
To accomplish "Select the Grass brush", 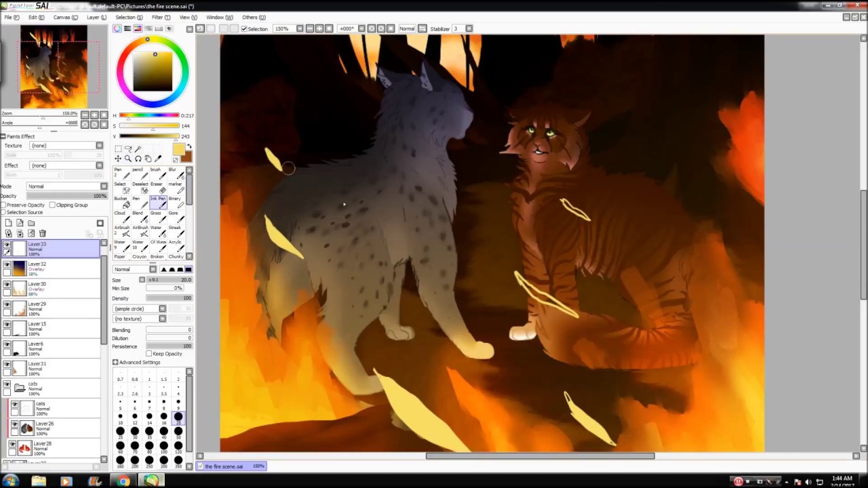I will tap(158, 217).
